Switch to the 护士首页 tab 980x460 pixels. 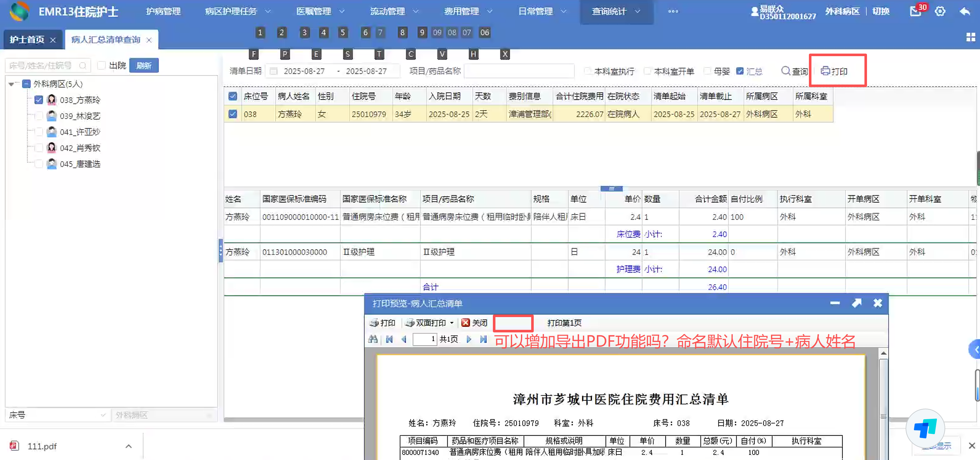26,40
